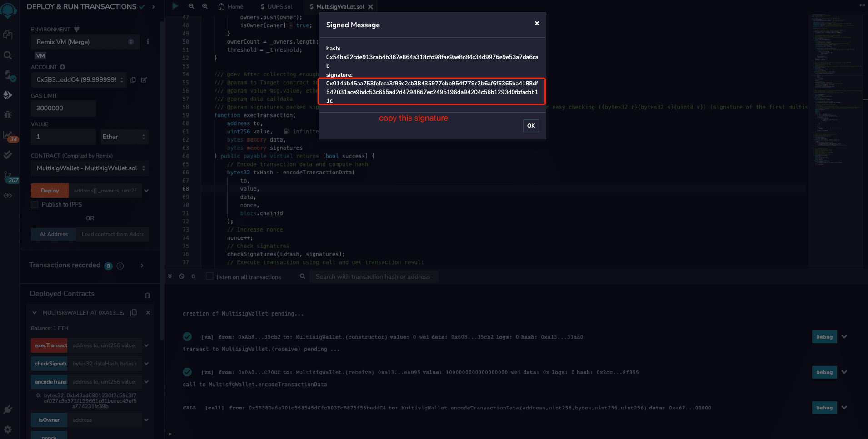Click the Gas Limit input field

pos(63,108)
